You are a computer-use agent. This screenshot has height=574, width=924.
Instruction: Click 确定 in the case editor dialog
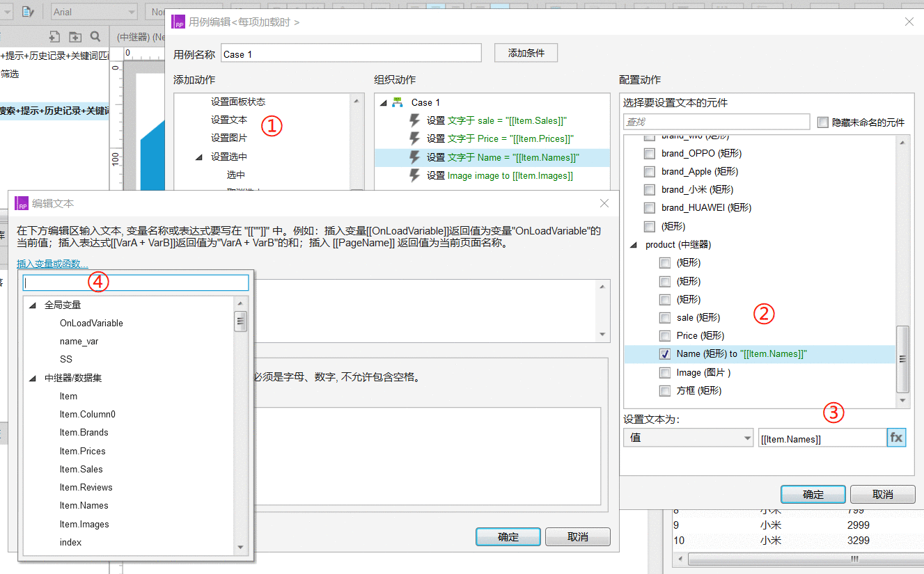813,494
